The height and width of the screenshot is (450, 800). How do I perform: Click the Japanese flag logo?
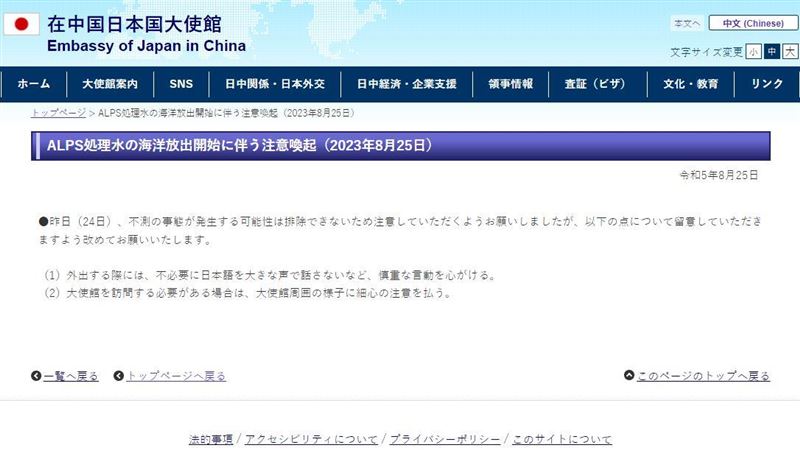tap(21, 24)
